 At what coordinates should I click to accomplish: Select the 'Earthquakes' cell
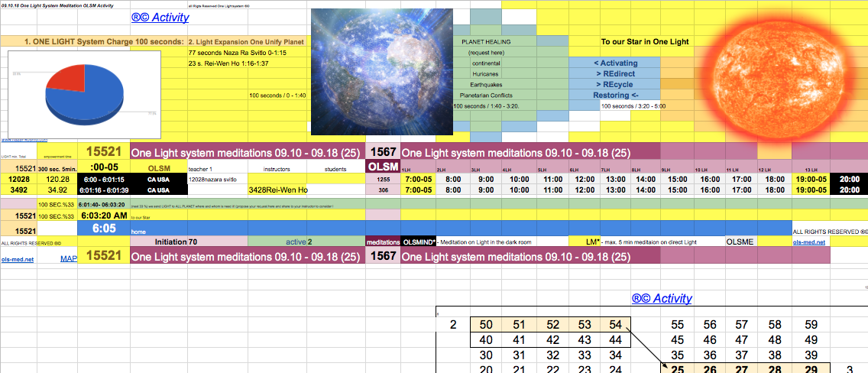pos(485,84)
